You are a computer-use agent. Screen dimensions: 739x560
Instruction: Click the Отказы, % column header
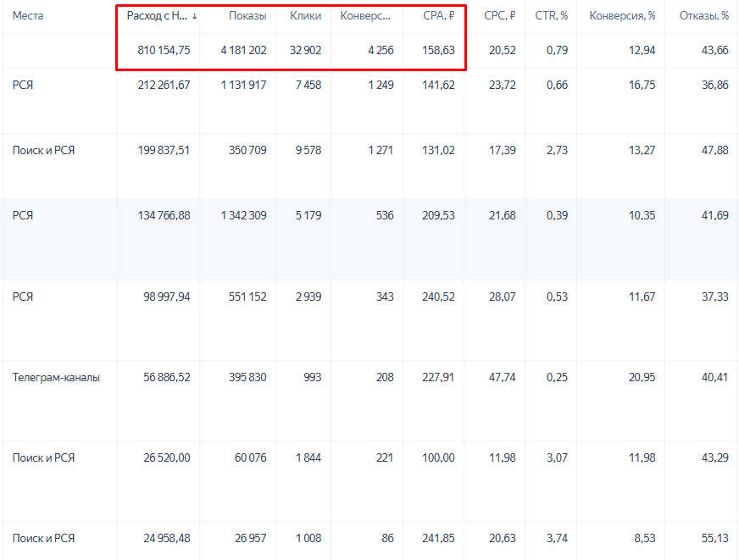(704, 15)
